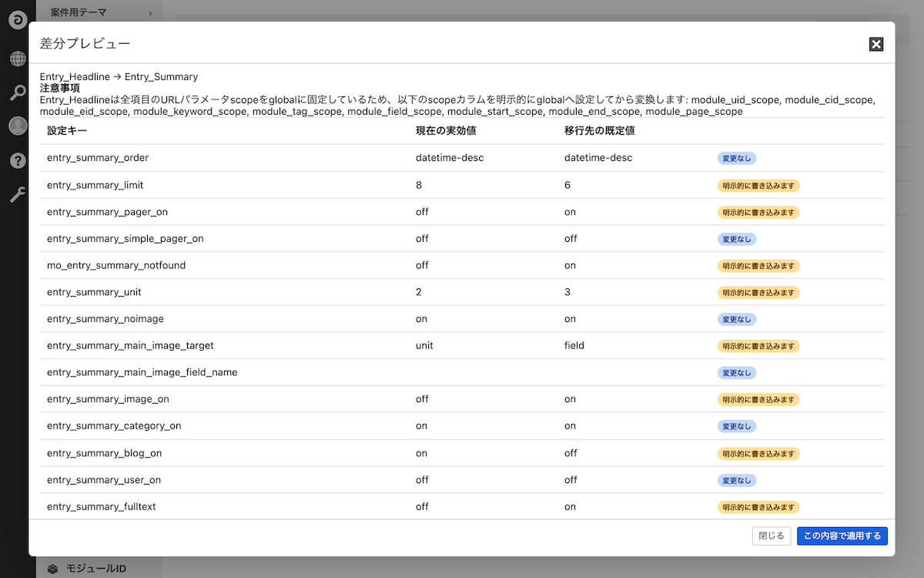Viewport: 924px width, 578px height.
Task: Select the entry_summary_fulltext key
Action: [102, 506]
